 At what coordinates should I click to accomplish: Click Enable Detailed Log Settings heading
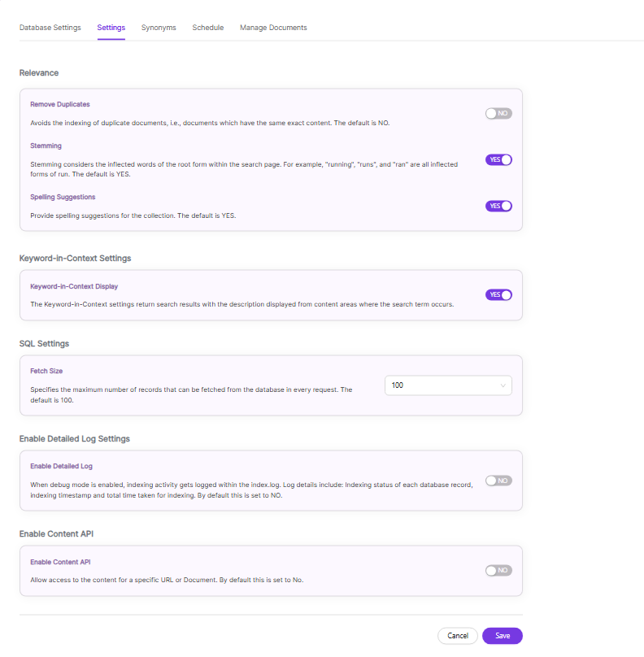click(x=75, y=439)
